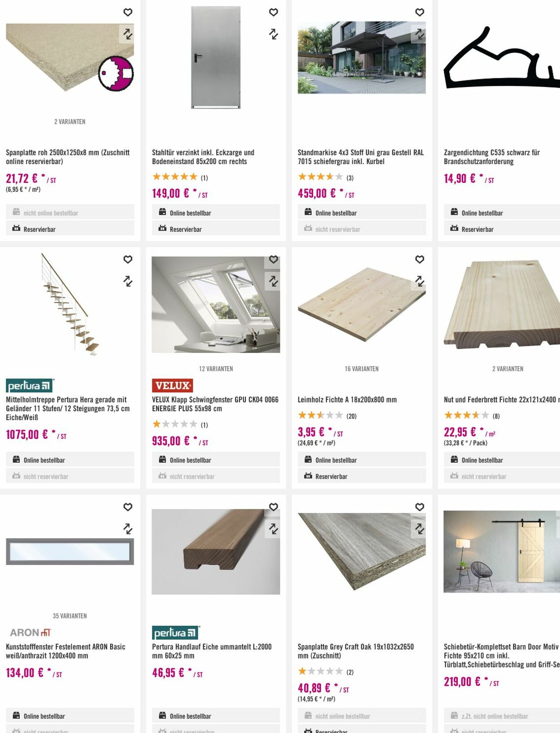Open 12 Varianten of VELUX window

click(216, 369)
